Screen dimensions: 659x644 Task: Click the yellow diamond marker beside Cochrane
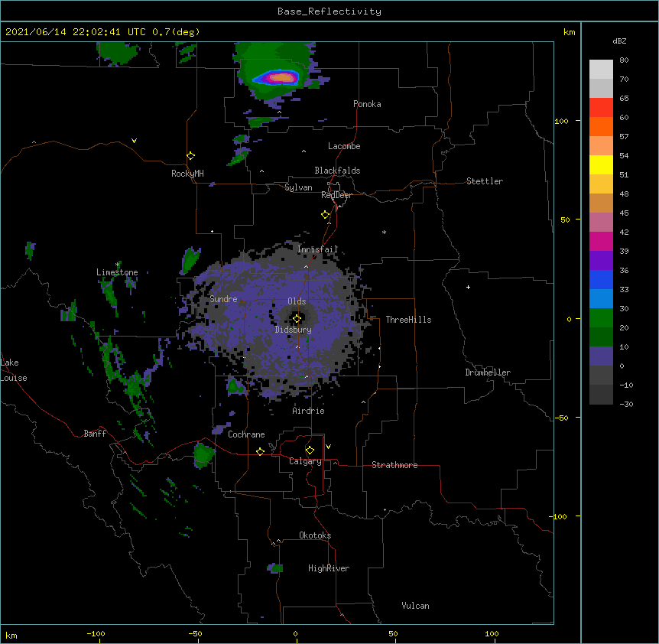(x=260, y=451)
